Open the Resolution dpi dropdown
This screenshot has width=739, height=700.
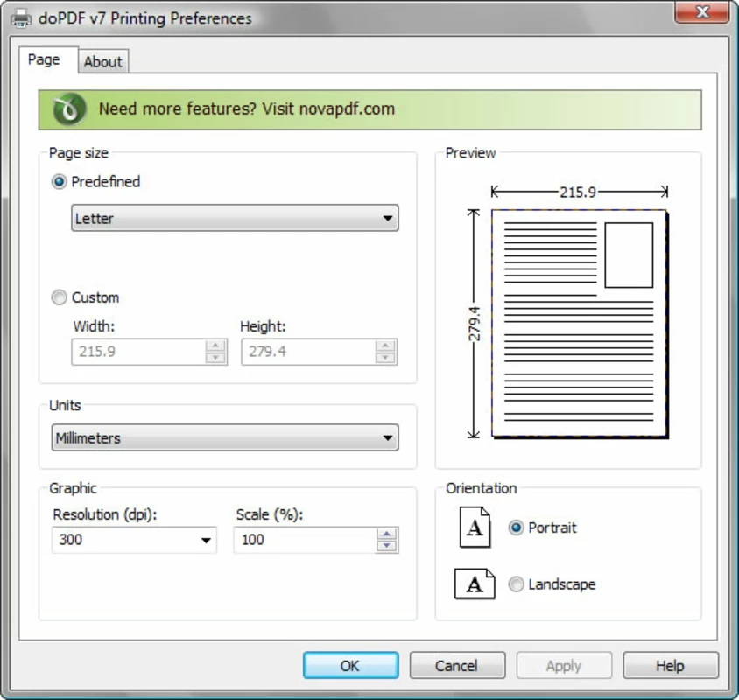134,540
